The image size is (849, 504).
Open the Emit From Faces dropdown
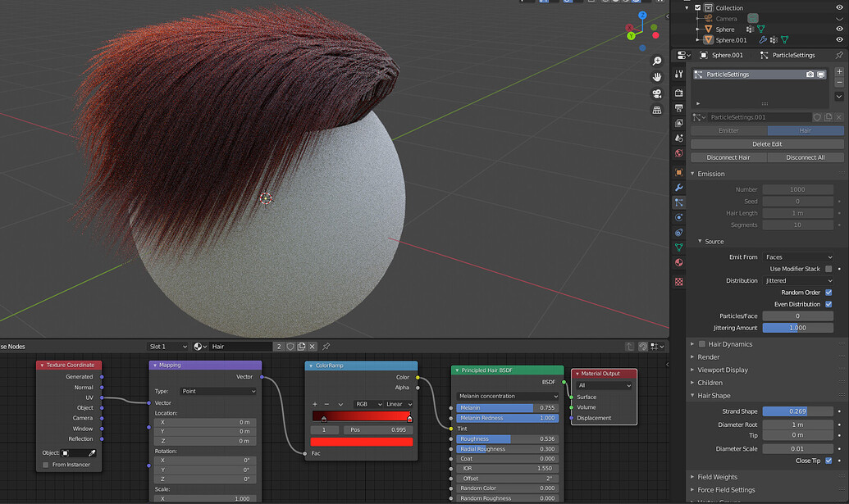coord(800,257)
